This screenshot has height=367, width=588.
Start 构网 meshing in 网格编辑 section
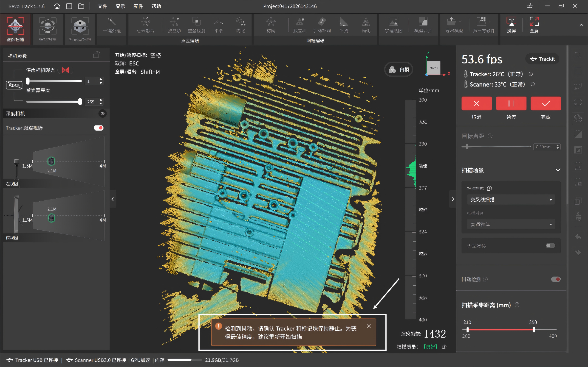[271, 25]
